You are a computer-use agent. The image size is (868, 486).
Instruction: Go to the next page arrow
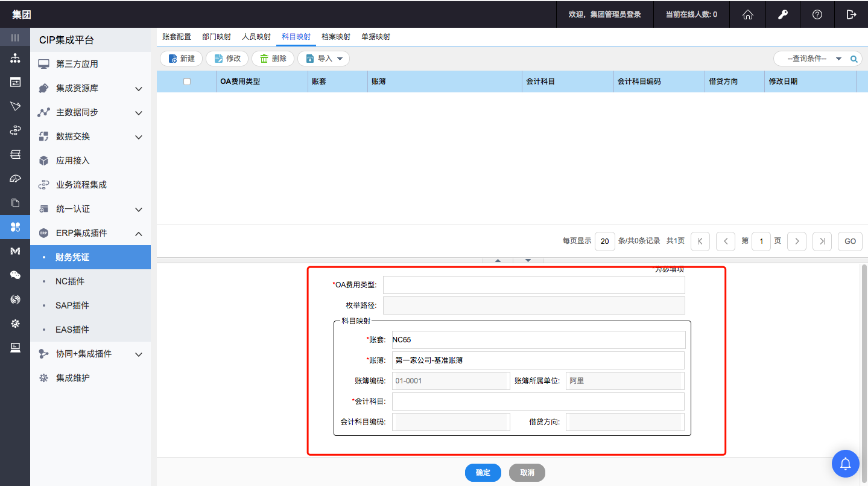tap(797, 241)
